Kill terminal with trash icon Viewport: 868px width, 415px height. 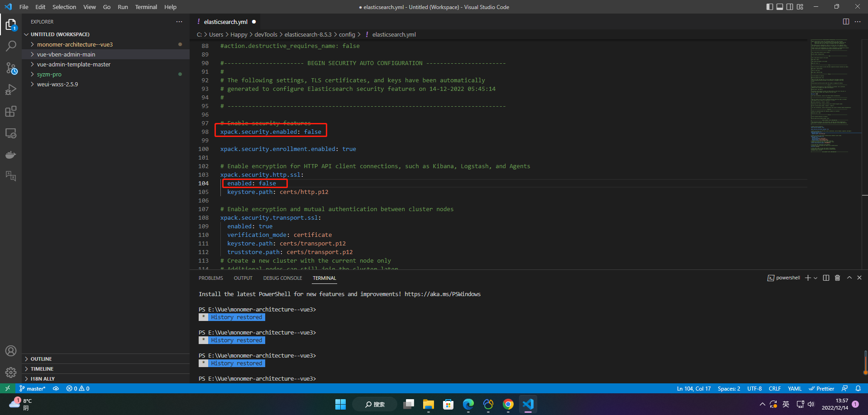837,278
